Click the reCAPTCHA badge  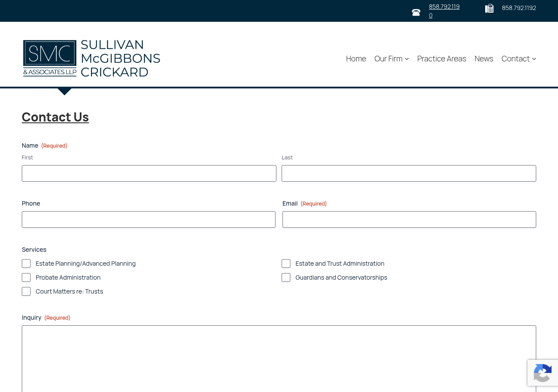(x=543, y=373)
